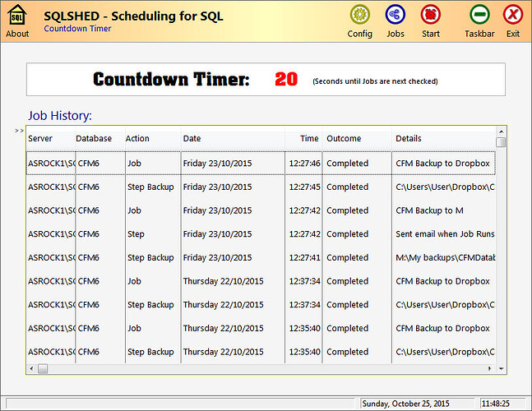The image size is (532, 411).
Task: Select the 'Sent email when Job Runs' row
Action: point(260,234)
